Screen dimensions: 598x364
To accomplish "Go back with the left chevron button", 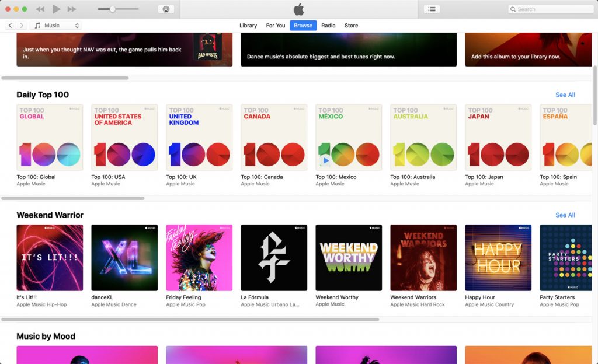I will (x=11, y=26).
